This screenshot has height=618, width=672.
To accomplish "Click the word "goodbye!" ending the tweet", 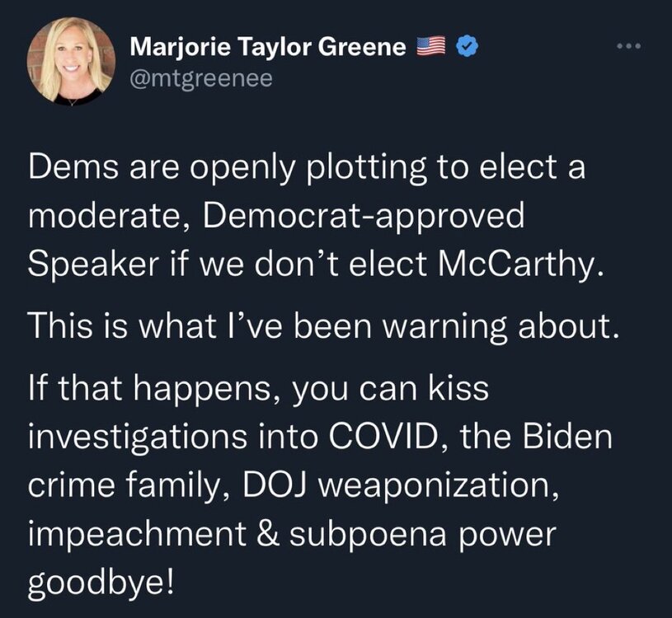I will click(101, 582).
